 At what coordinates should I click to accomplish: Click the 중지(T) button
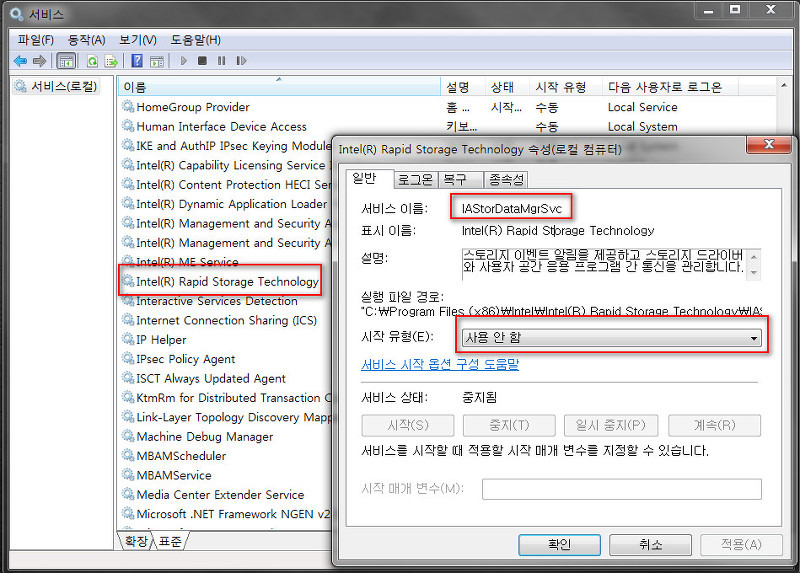(x=509, y=425)
